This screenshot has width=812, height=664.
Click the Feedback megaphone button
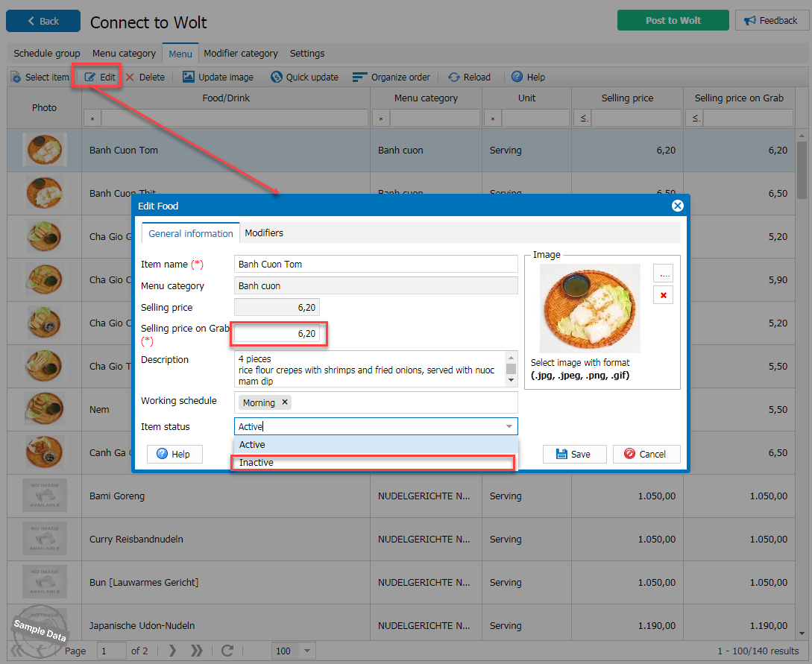772,21
